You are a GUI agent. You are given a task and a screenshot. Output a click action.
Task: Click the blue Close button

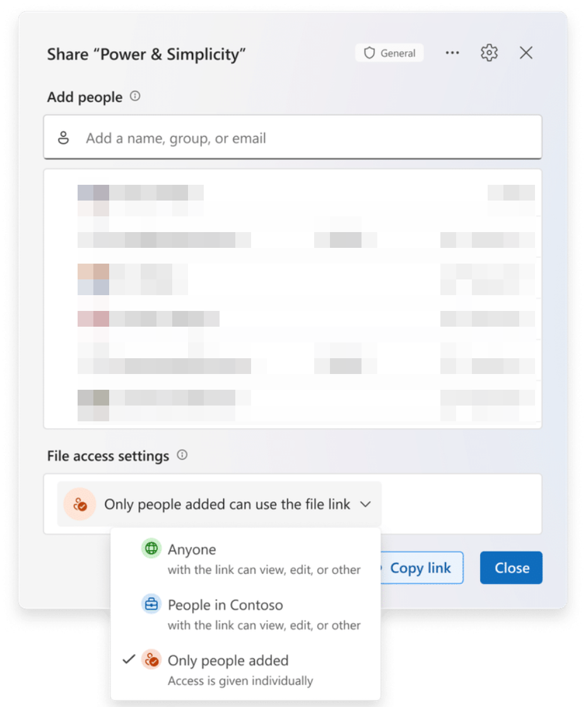pyautogui.click(x=511, y=568)
